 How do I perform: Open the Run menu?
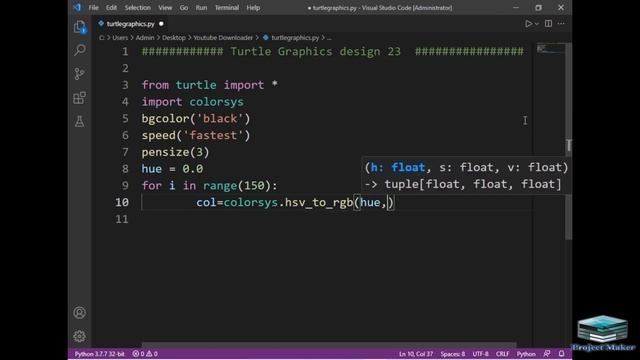pos(201,8)
